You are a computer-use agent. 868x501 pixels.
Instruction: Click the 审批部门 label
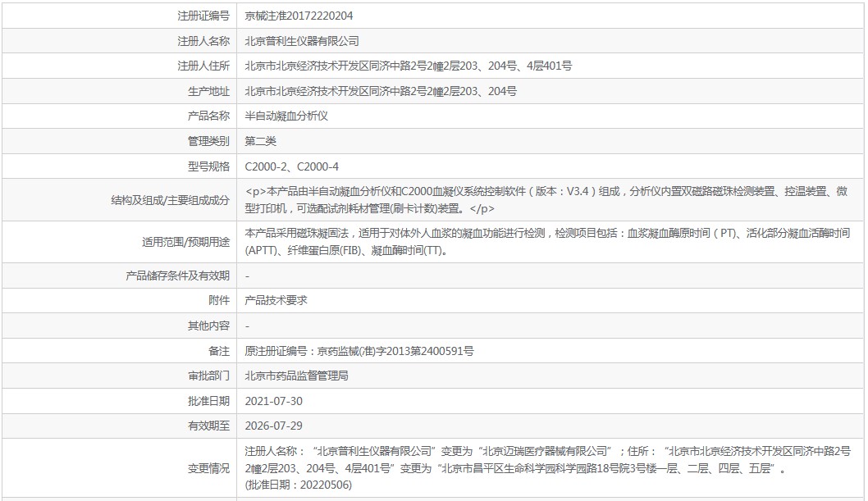[208, 376]
